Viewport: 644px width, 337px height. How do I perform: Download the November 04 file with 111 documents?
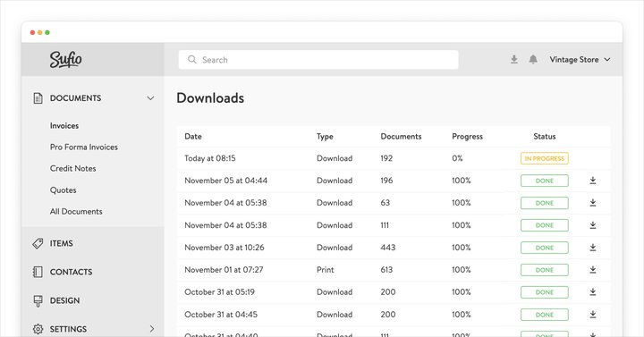pos(593,225)
